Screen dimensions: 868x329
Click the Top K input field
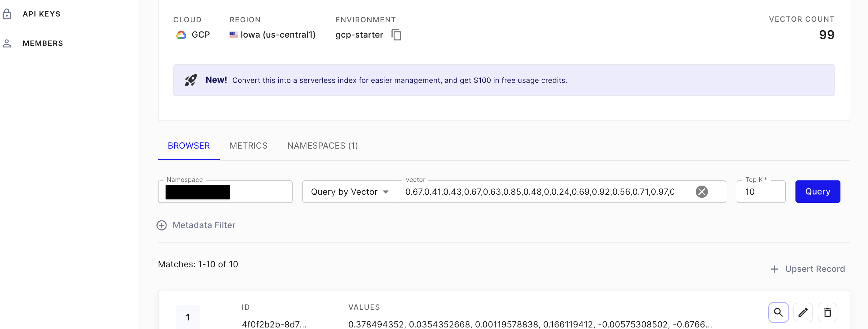(x=761, y=192)
